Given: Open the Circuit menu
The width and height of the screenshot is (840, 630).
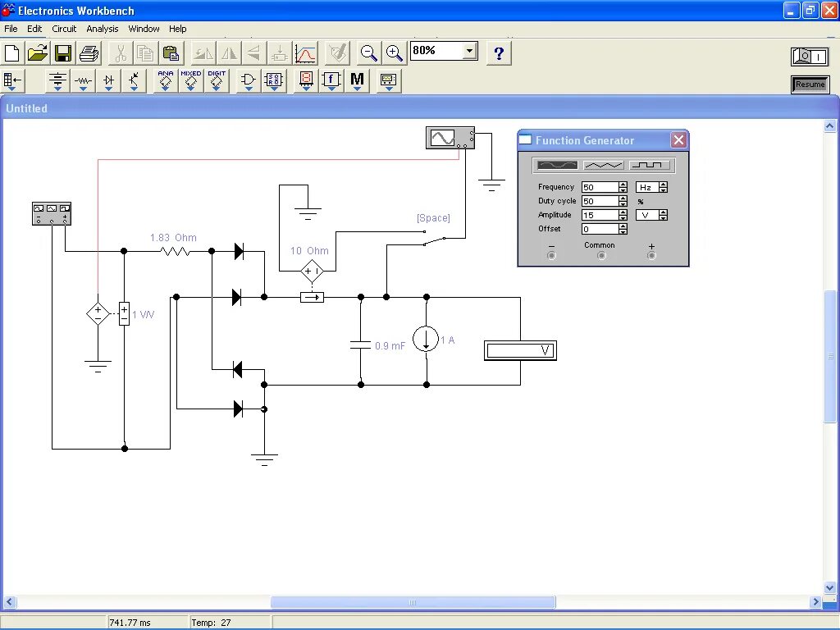Looking at the screenshot, I should pos(64,29).
